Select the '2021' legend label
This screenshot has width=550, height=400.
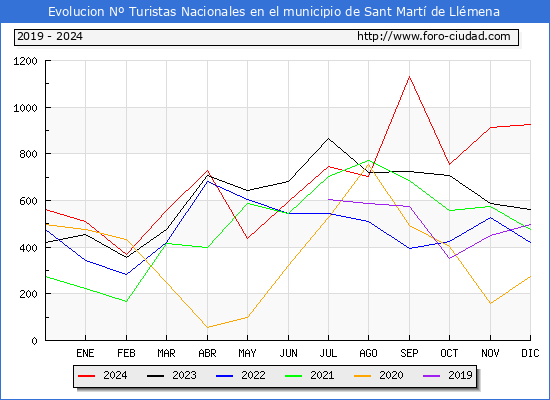(322, 375)
